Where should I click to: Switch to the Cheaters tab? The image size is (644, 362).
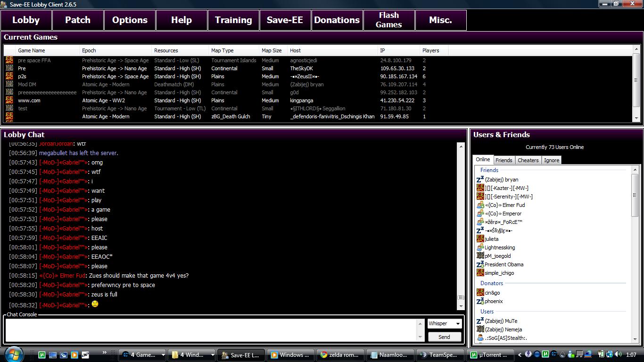[x=528, y=160]
